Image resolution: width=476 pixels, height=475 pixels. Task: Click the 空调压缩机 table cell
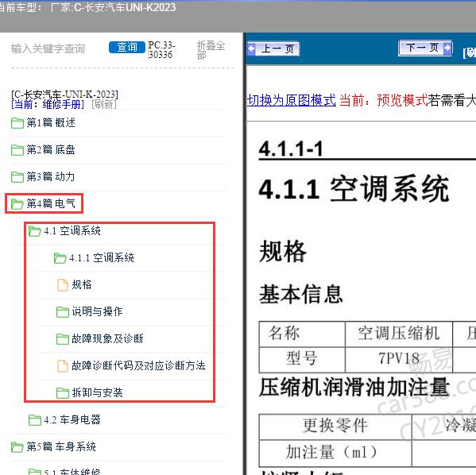coord(399,334)
